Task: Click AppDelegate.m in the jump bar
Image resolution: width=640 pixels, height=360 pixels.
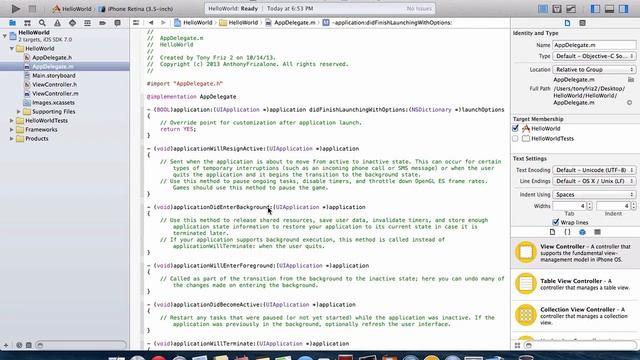Action: click(291, 23)
